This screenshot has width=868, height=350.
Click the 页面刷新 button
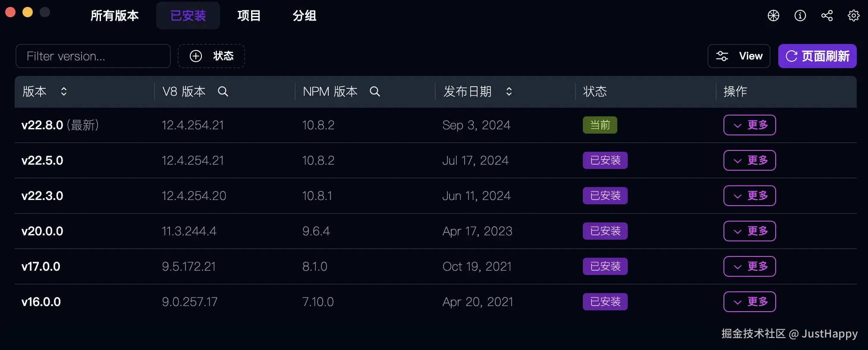coord(817,56)
